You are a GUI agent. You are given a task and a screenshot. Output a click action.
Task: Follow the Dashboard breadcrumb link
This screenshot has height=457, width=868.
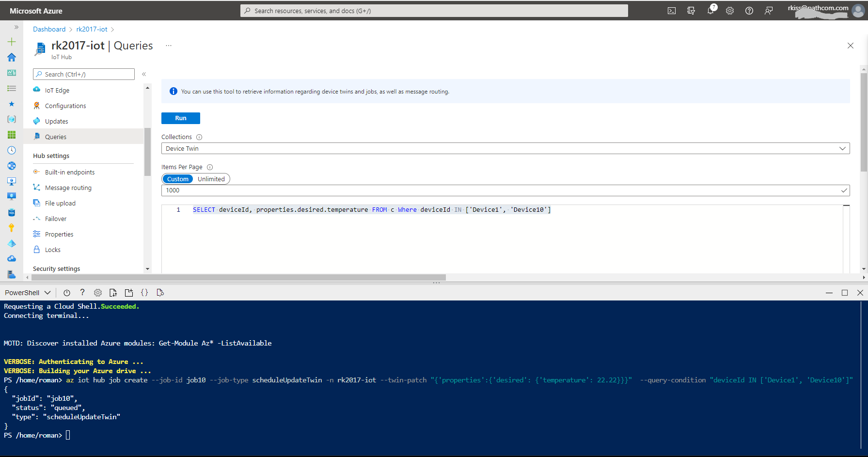click(49, 29)
